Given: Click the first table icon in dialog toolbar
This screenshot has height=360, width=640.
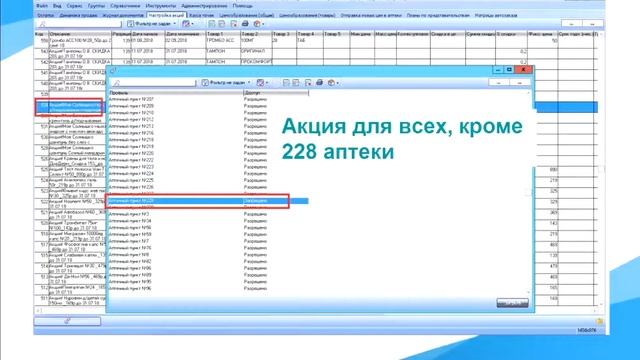Looking at the screenshot, I should click(286, 83).
